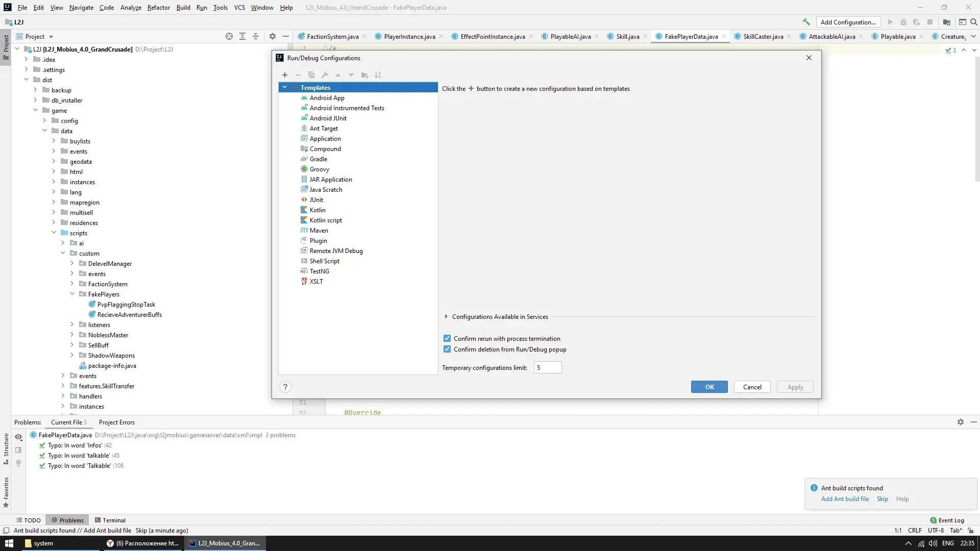Viewport: 980px width, 551px height.
Task: Click the eye icon in Problems panel
Action: coord(18,437)
